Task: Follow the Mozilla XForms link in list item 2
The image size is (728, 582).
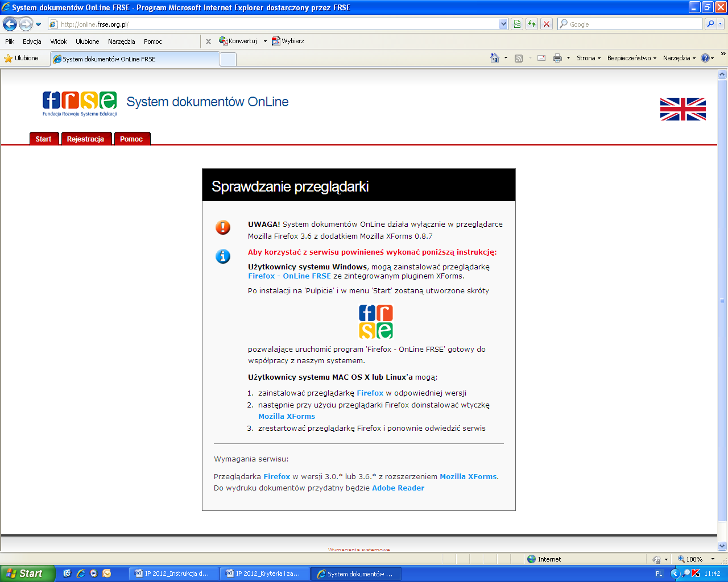Action: [x=287, y=416]
